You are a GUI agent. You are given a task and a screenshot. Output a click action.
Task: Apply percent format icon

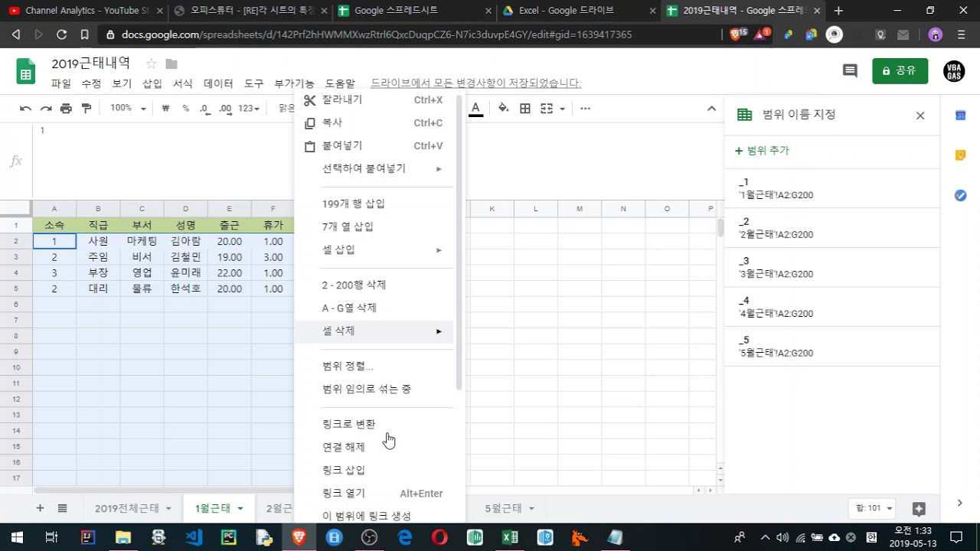pyautogui.click(x=185, y=109)
